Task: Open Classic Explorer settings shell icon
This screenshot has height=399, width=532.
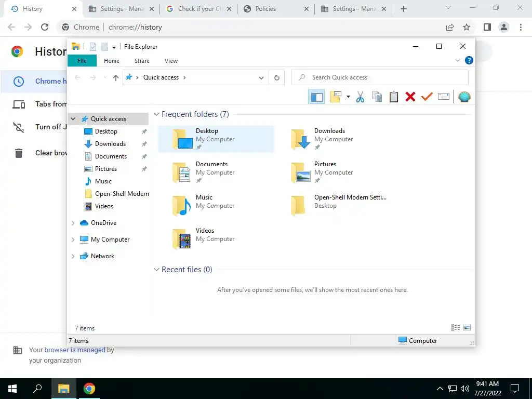Action: pos(464,97)
